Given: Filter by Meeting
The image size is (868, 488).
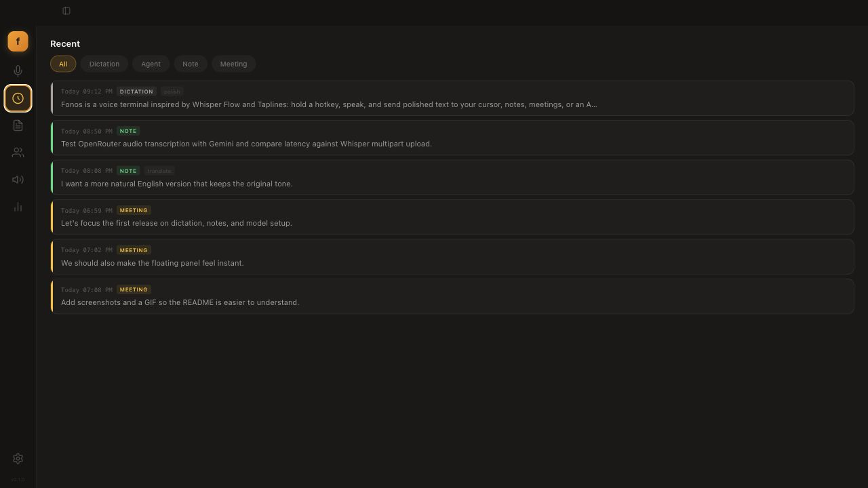Looking at the screenshot, I should coord(233,64).
